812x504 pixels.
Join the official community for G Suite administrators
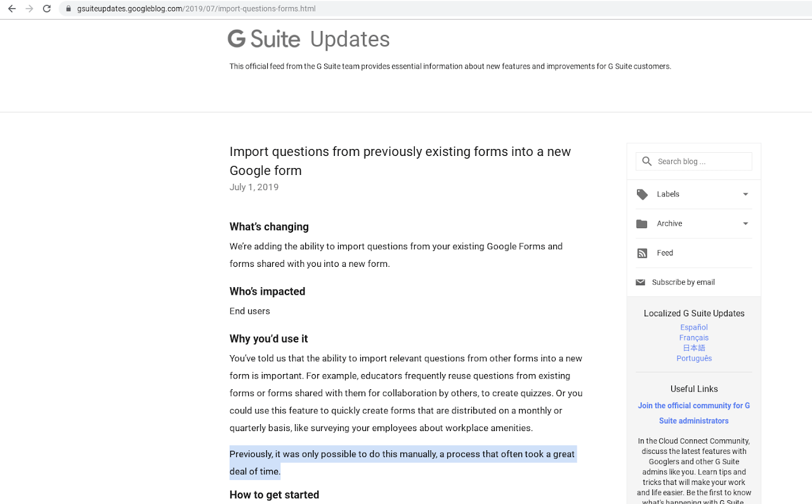coord(694,413)
